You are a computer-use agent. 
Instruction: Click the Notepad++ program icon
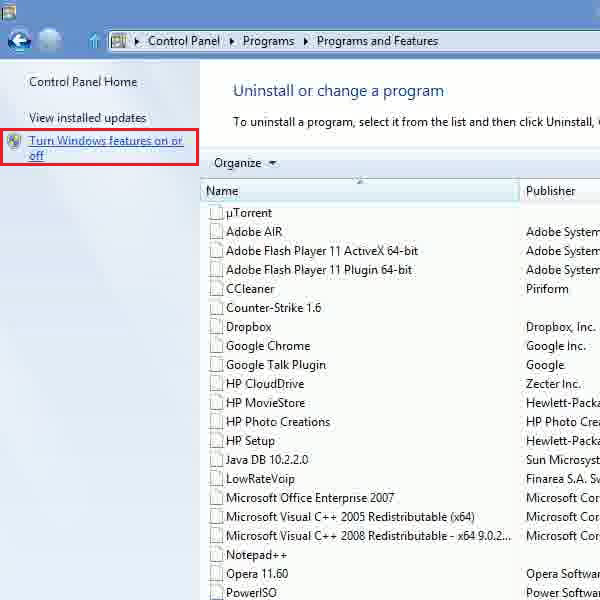216,554
